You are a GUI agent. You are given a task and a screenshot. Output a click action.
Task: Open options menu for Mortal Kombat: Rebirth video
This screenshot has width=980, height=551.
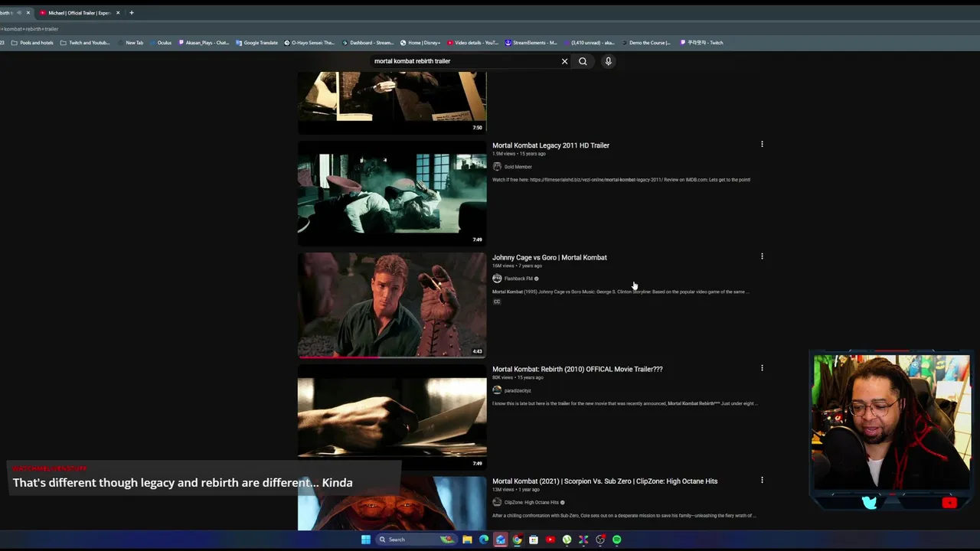click(x=762, y=368)
